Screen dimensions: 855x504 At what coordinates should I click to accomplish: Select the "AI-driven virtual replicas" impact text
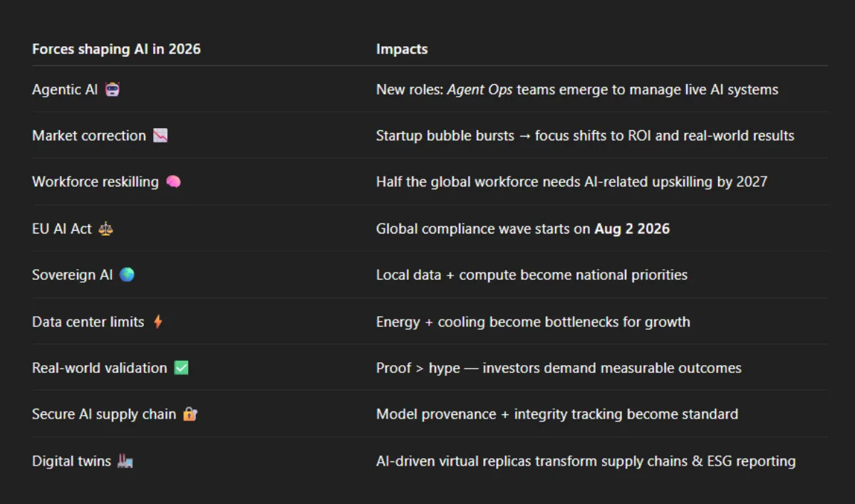(585, 461)
